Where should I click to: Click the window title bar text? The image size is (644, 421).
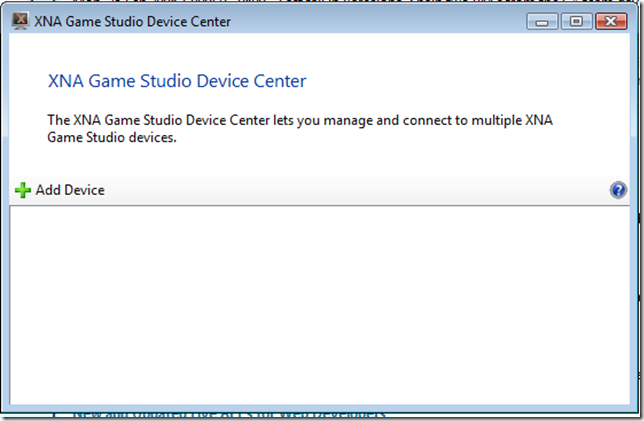click(132, 21)
